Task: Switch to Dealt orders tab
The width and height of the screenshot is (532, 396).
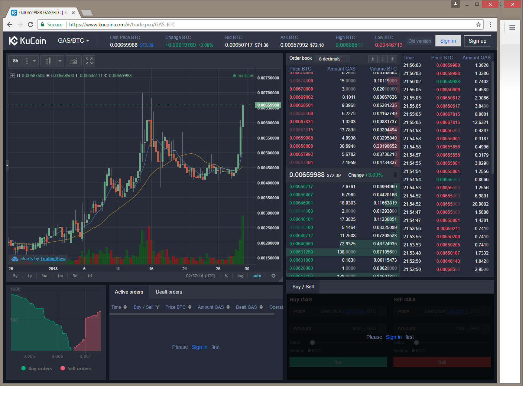Action: pos(169,292)
